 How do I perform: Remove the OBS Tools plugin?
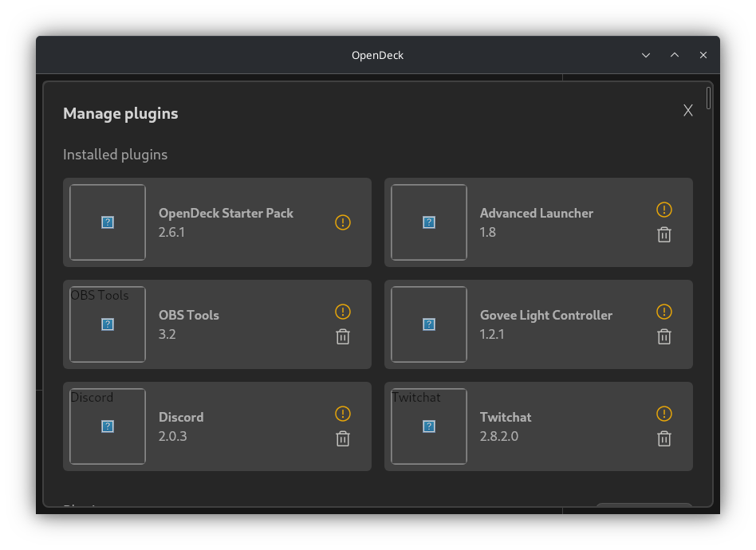pyautogui.click(x=343, y=336)
